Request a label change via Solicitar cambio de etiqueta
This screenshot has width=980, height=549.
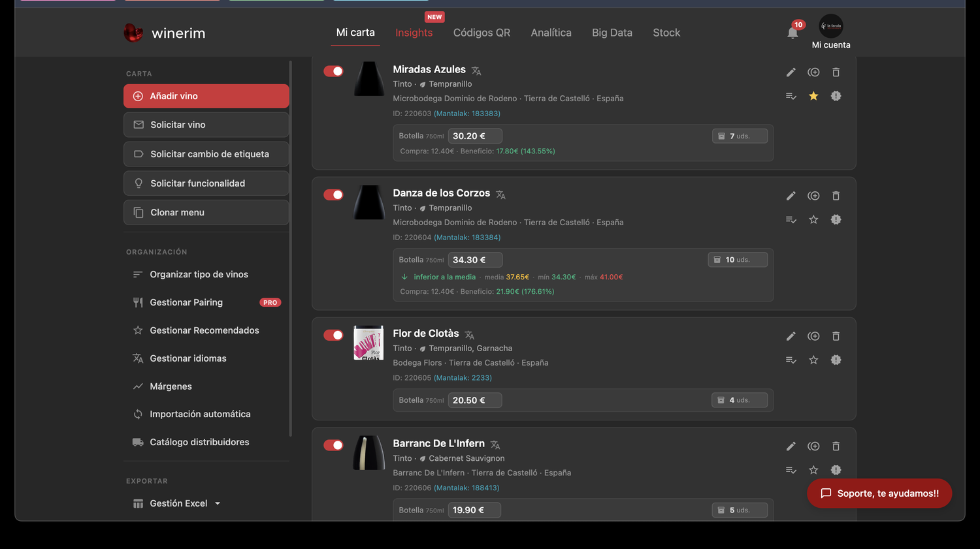[206, 154]
